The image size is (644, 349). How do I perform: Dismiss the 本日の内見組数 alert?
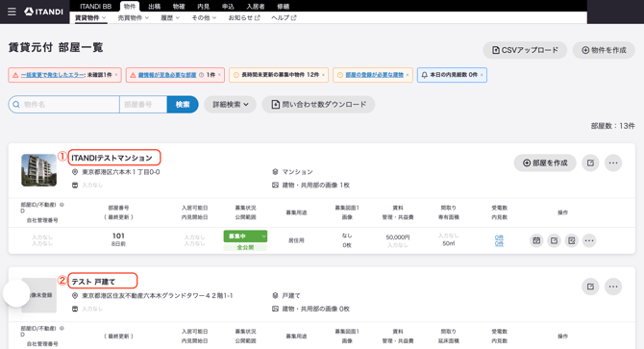(482, 75)
